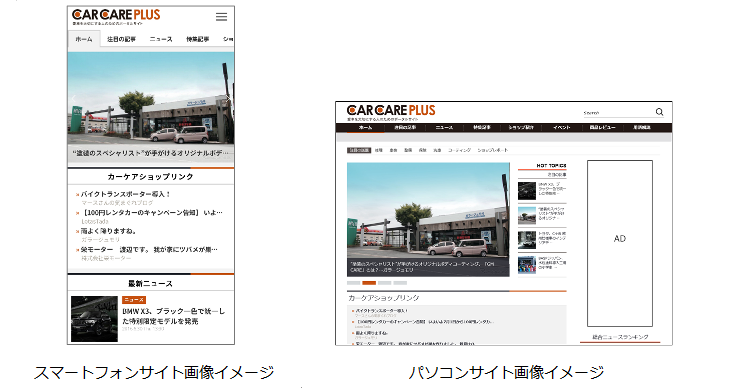Select the active orange slider indicator dot
The image size is (730, 388).
(369, 283)
